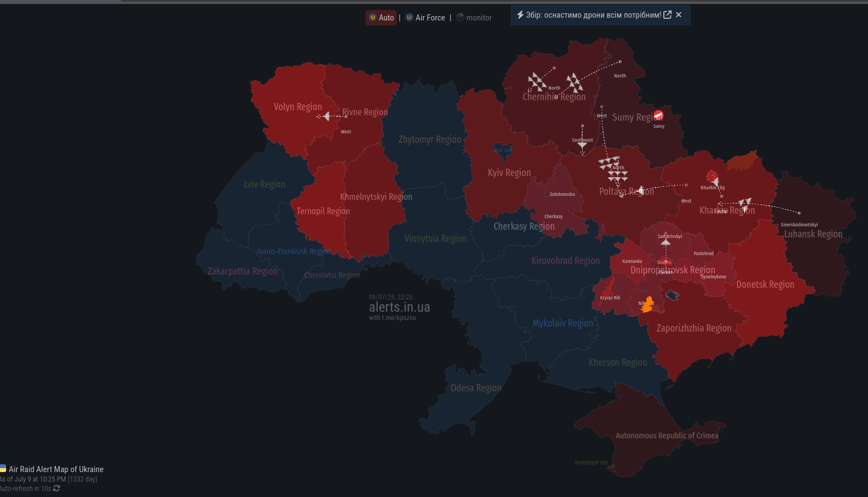868x497 pixels.
Task: Select Khmelnytskyi Region label
Action: pyautogui.click(x=376, y=196)
